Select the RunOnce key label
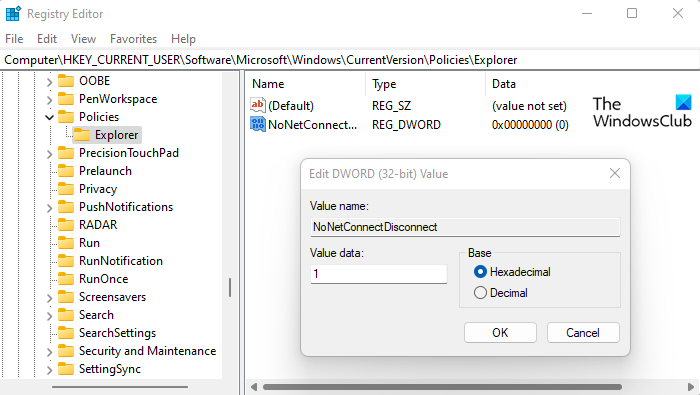This screenshot has width=700, height=395. pos(104,279)
